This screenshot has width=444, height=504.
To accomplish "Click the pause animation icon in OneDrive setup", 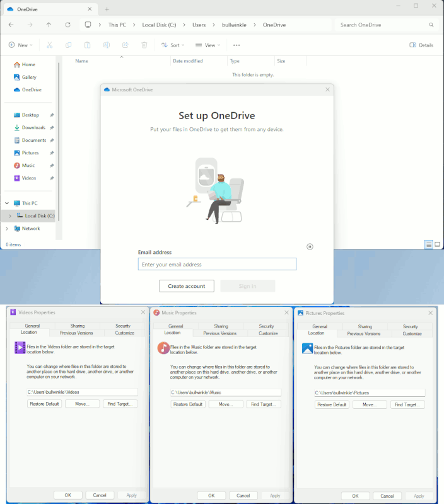I will coord(310,246).
